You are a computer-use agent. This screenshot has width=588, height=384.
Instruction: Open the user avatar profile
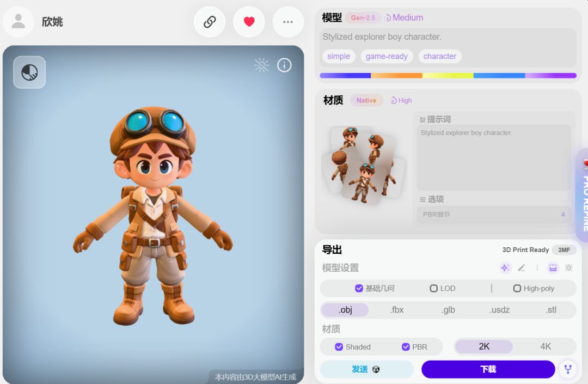pos(19,22)
